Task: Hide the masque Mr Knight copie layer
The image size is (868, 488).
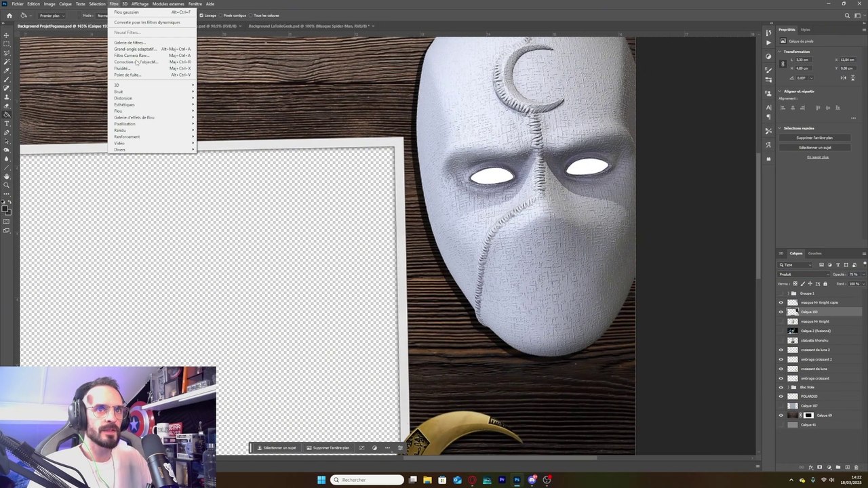Action: tap(781, 302)
